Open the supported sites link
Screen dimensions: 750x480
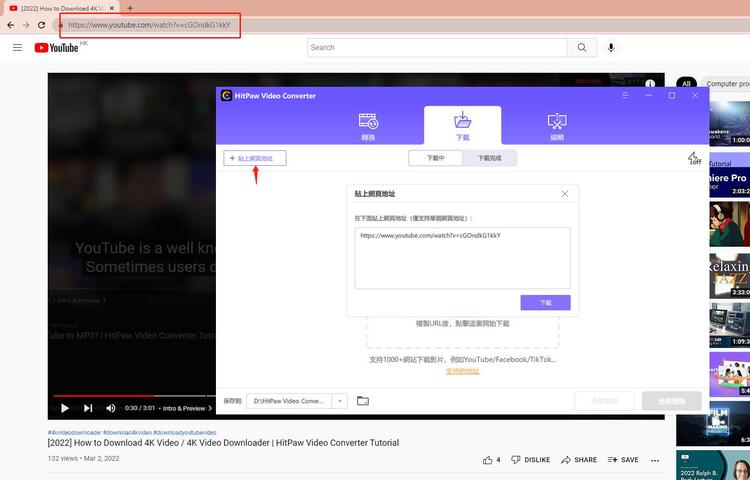[x=463, y=371]
